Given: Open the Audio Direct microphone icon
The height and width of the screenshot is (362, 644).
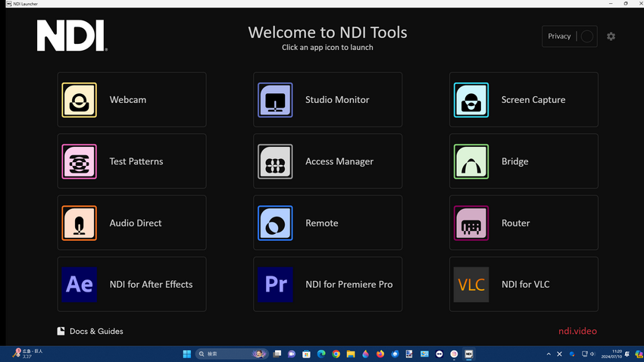Looking at the screenshot, I should [x=80, y=223].
